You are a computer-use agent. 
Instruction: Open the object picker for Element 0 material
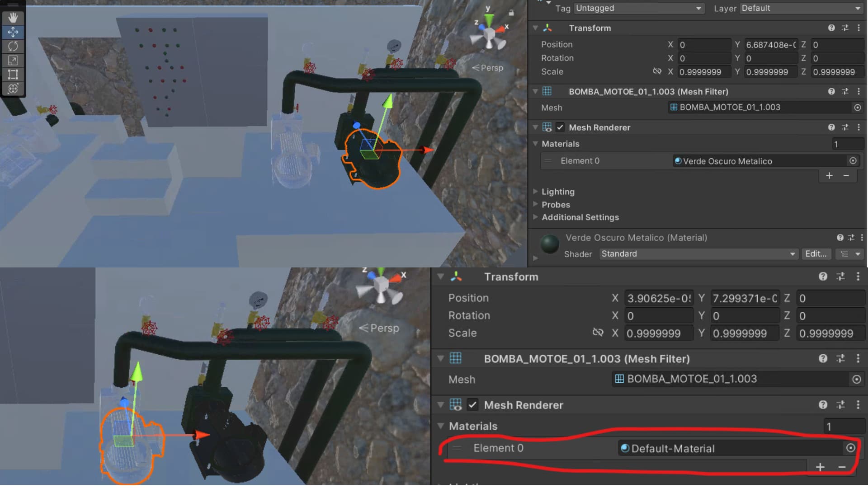[x=853, y=160]
